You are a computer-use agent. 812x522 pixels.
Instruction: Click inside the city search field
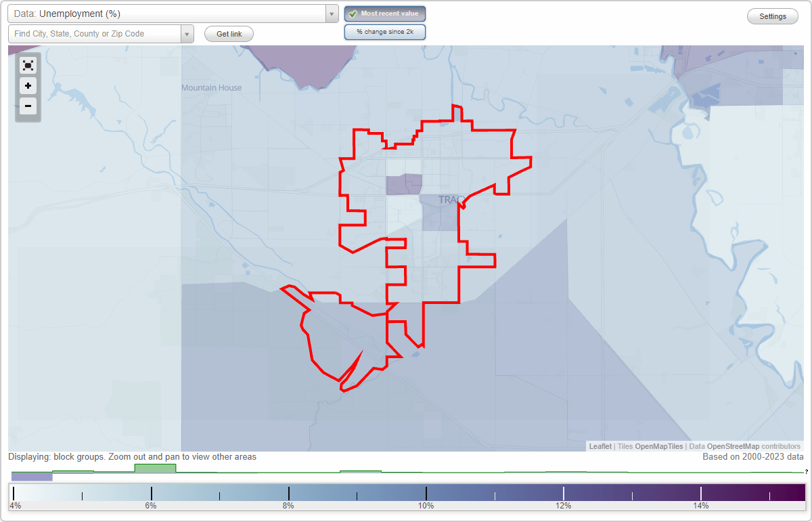tap(95, 33)
